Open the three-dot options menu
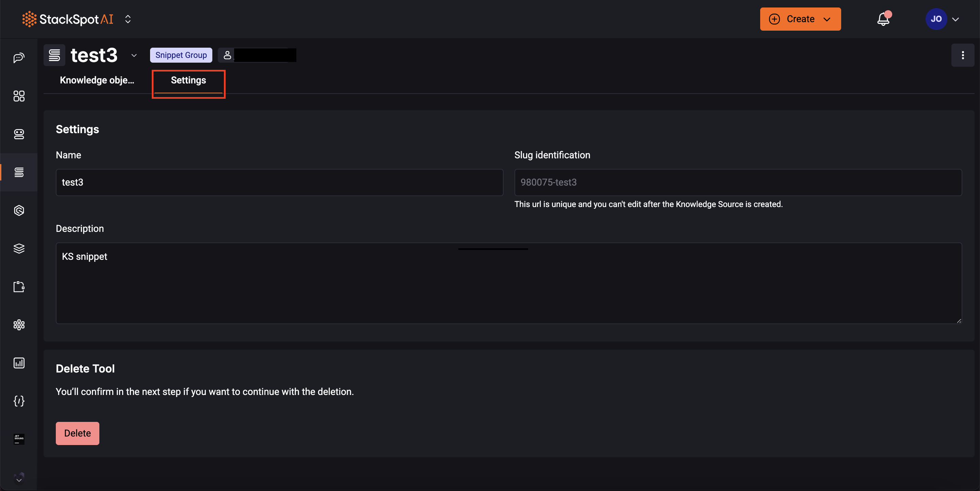 [963, 55]
